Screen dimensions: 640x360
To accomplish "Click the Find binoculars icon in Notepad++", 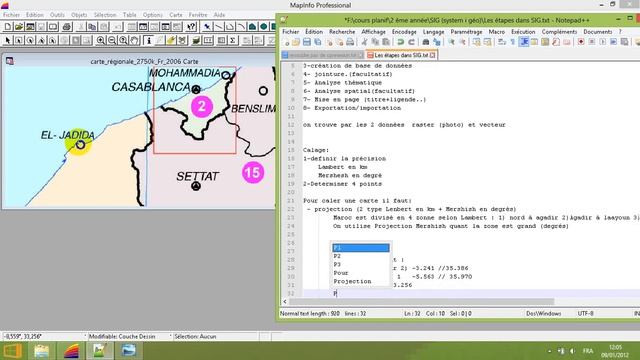I will pos(426,42).
